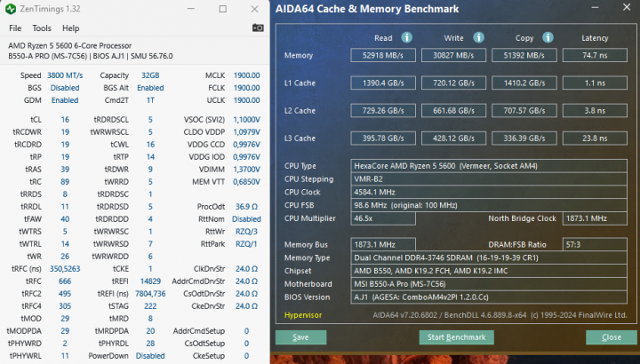This screenshot has width=640, height=364.
Task: Open the Tools menu in ZenTimings
Action: click(x=42, y=28)
